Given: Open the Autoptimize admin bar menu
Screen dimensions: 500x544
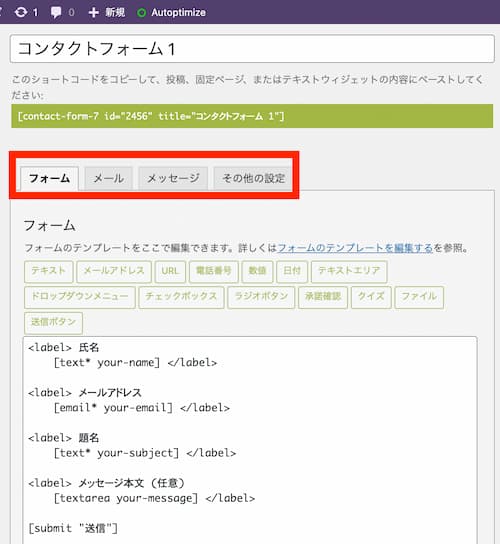Looking at the screenshot, I should tap(171, 12).
